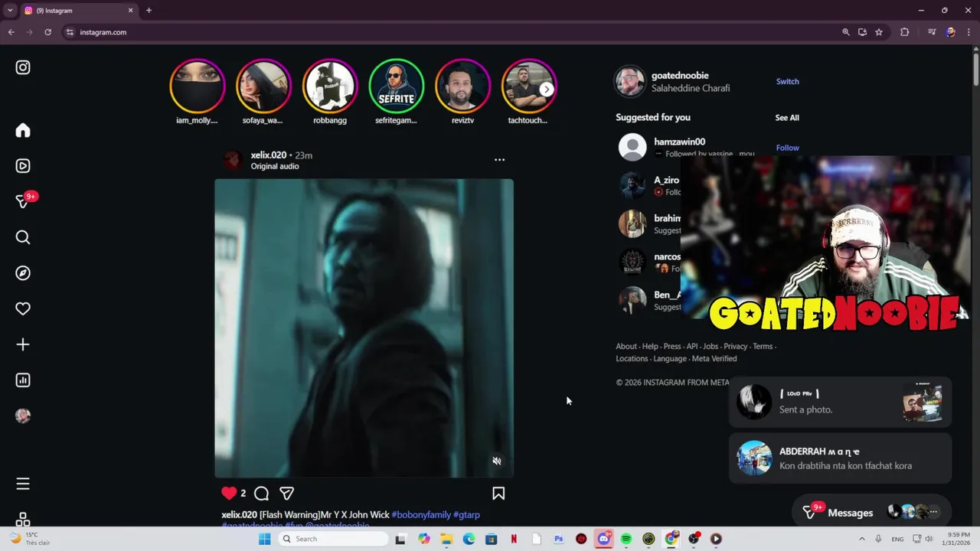
Task: Open post options three dots menu
Action: [499, 160]
